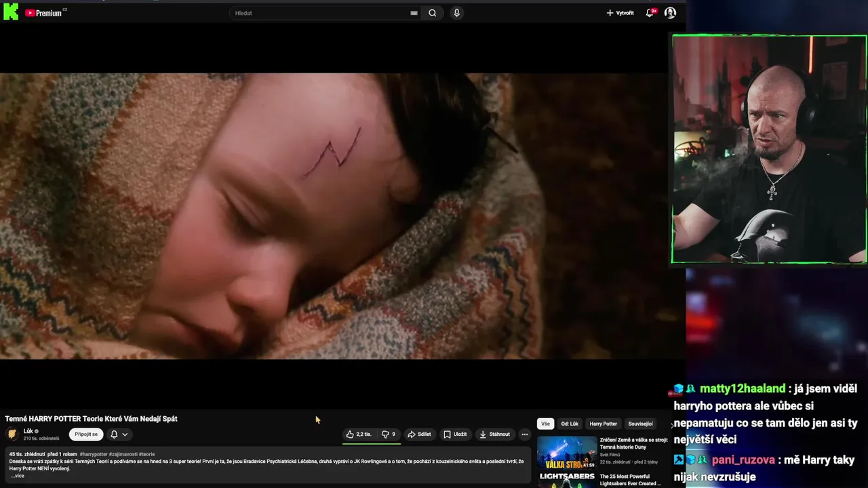
Task: Download video with Stáhnout button
Action: (494, 434)
